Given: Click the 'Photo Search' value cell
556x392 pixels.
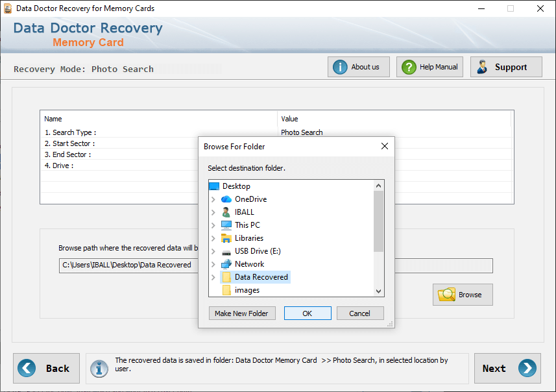Looking at the screenshot, I should [302, 132].
